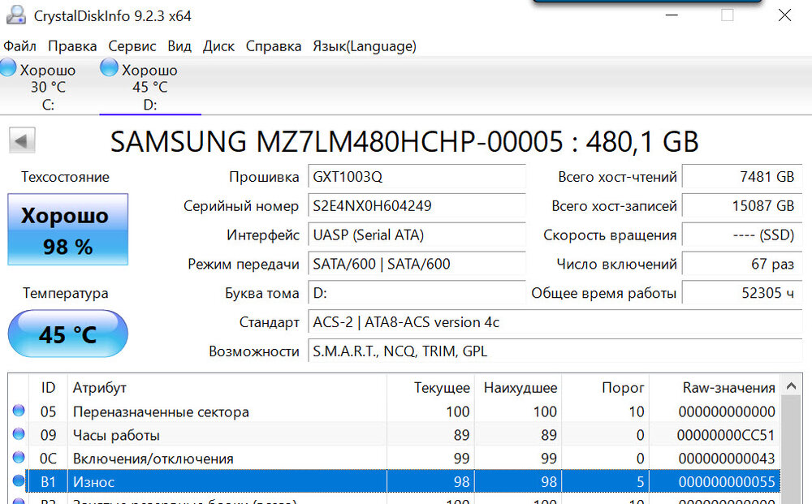Open the Сервис menu
Viewport: 812px width, 504px height.
[132, 46]
